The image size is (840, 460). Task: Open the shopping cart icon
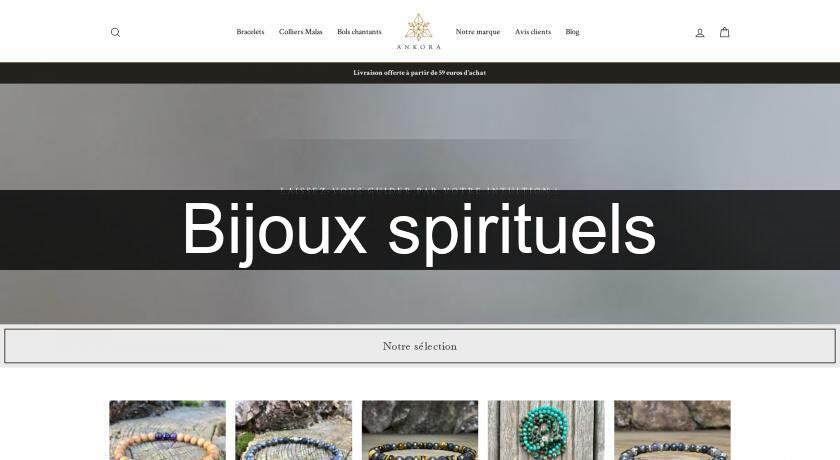[724, 32]
